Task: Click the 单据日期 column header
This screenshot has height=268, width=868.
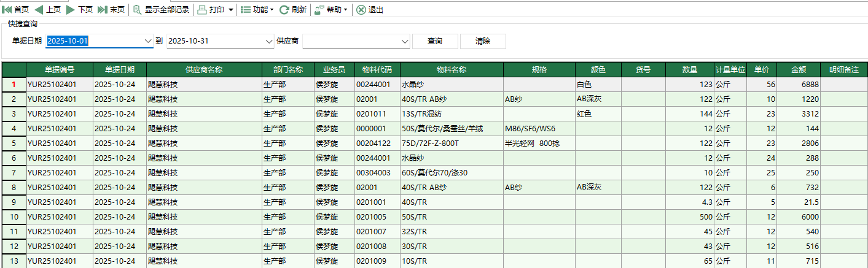Action: pyautogui.click(x=120, y=69)
